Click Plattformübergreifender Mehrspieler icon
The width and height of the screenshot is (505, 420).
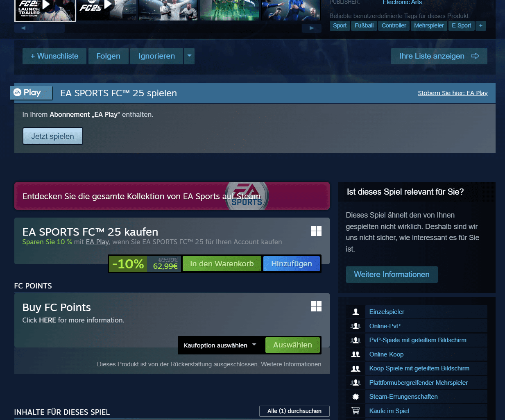[356, 383]
